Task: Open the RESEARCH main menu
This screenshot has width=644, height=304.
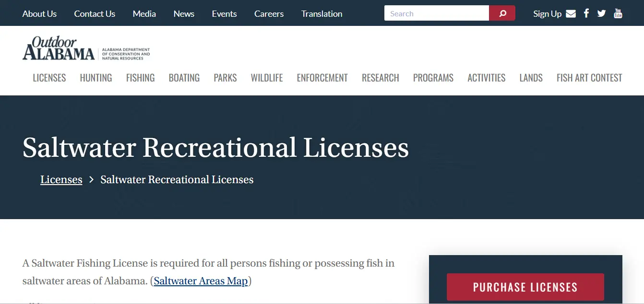Action: coord(380,78)
